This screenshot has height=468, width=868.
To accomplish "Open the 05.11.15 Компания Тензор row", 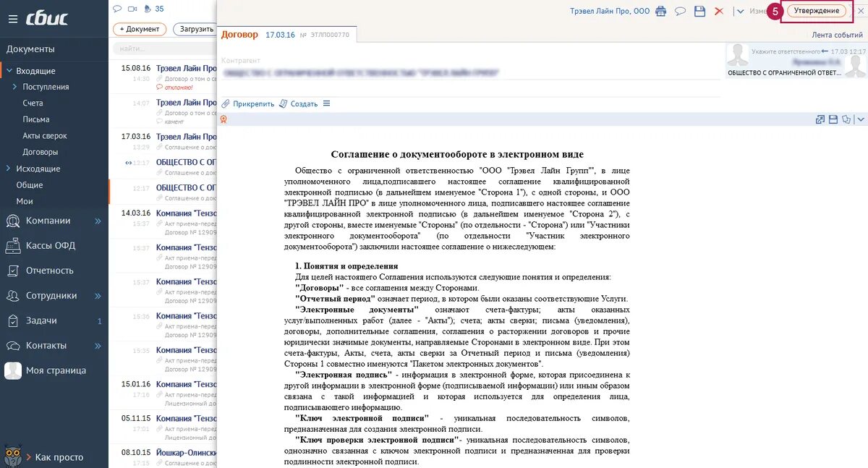I will click(164, 427).
